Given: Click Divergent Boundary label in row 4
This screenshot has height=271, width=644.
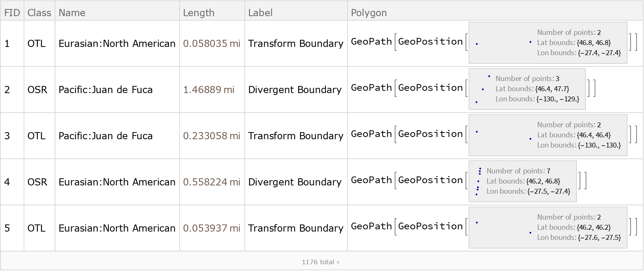Looking at the screenshot, I should tap(295, 182).
